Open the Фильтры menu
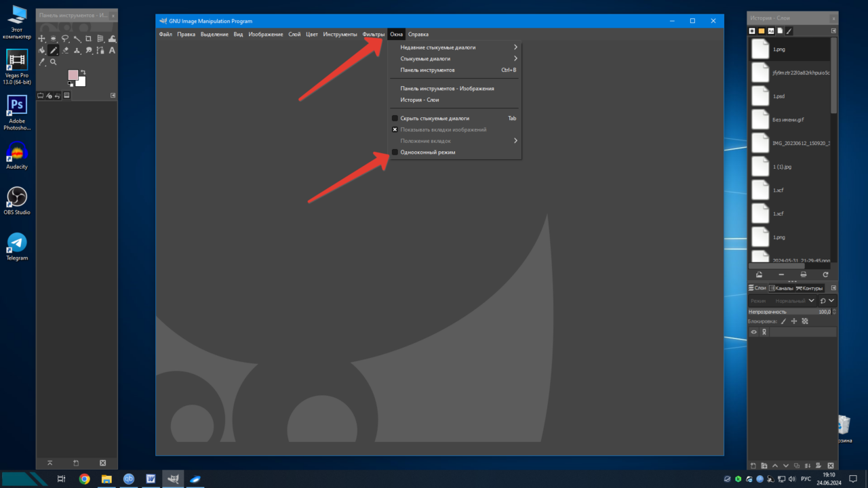The width and height of the screenshot is (868, 488). tap(373, 34)
